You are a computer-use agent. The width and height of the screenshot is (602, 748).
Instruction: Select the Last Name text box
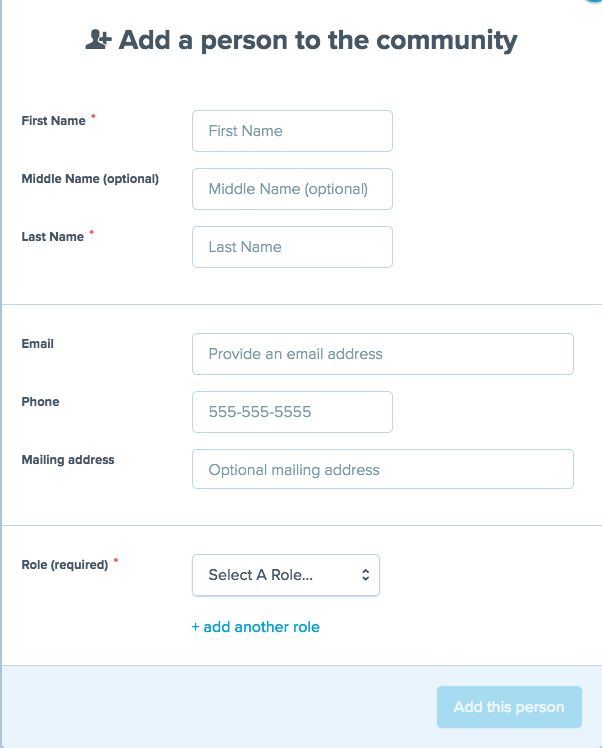[292, 247]
